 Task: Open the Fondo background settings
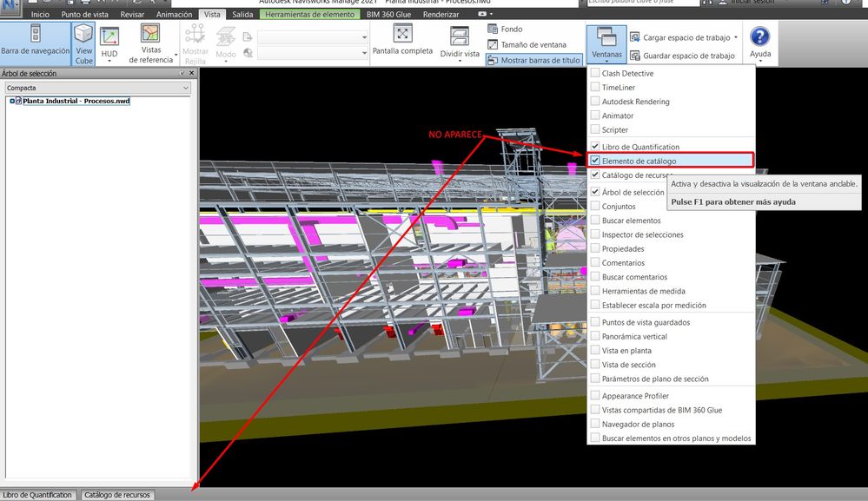tap(505, 29)
